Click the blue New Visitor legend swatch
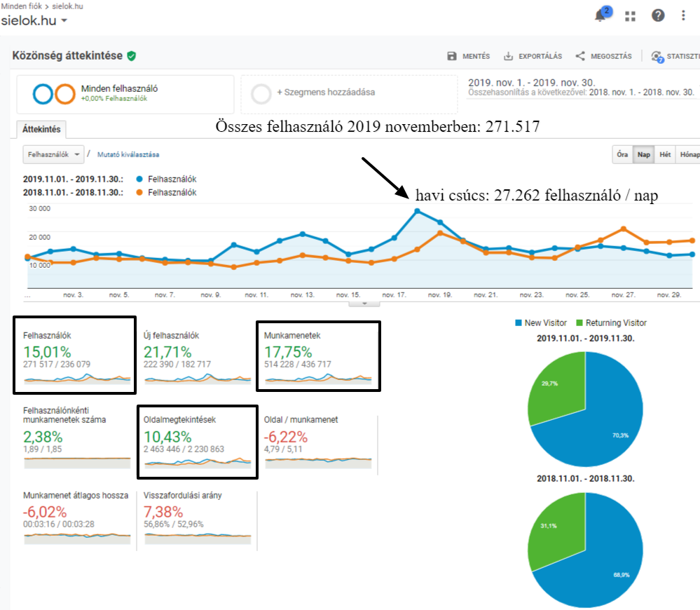This screenshot has width=700, height=610. 519,323
